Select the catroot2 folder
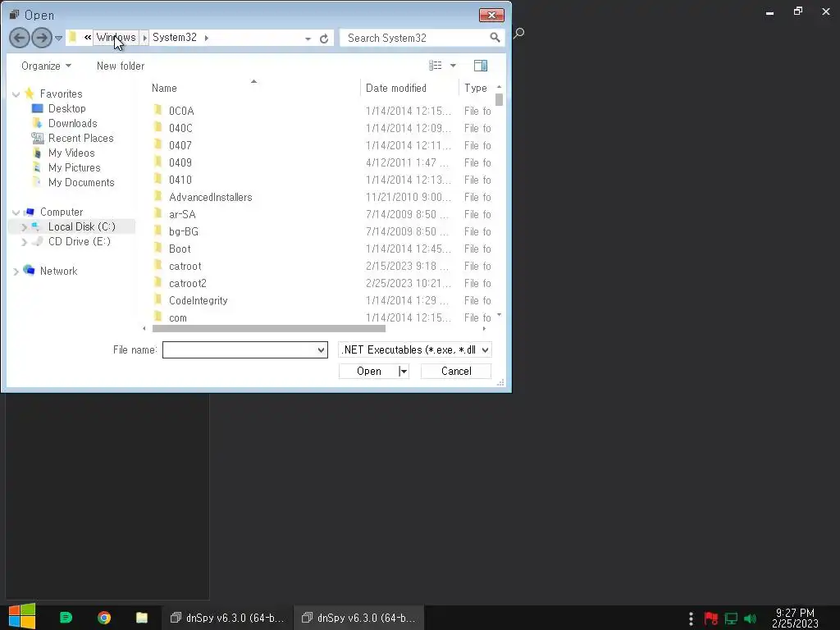 point(188,283)
